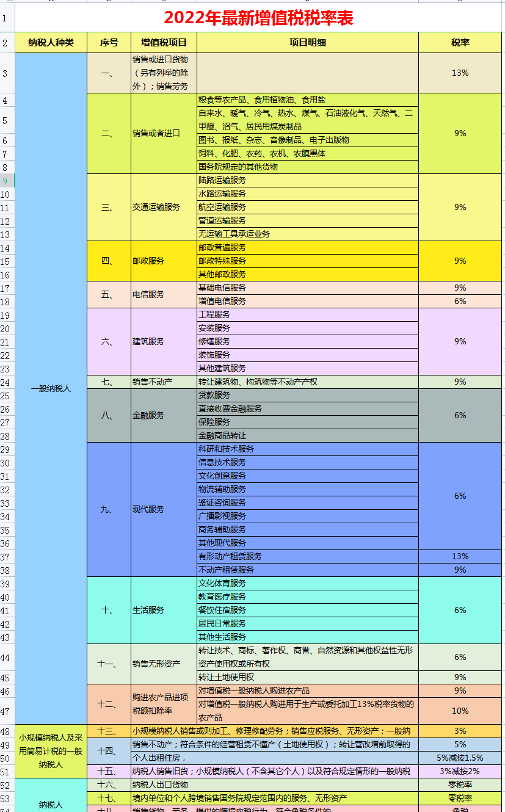Click the 5%减按1.5% rate cell
This screenshot has width=505, height=812.
coord(460,758)
